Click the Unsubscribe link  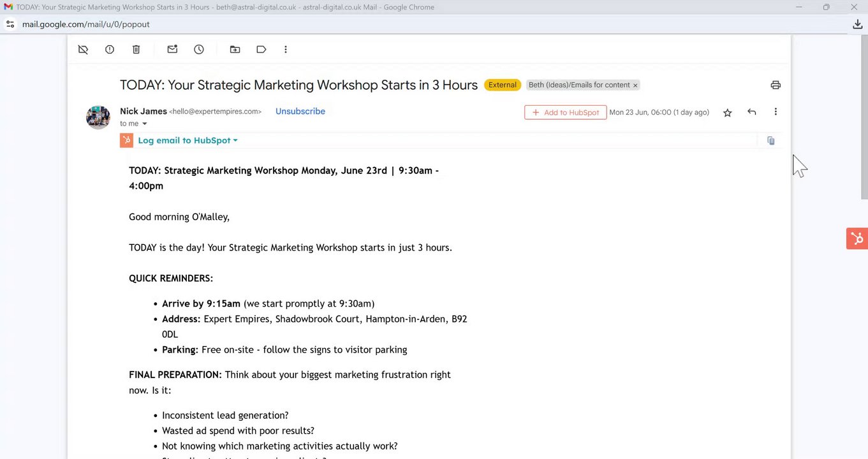point(300,111)
